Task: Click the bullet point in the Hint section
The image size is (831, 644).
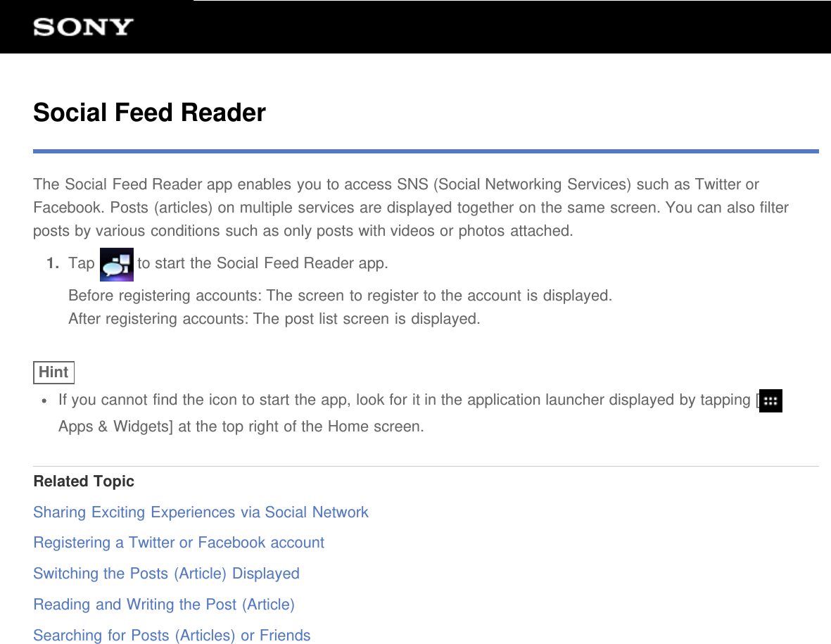Action: [x=44, y=400]
